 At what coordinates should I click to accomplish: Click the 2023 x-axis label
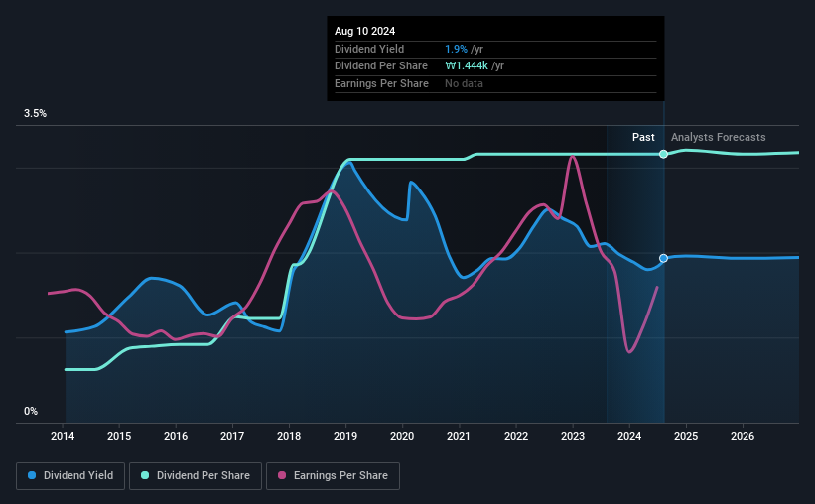pos(573,436)
